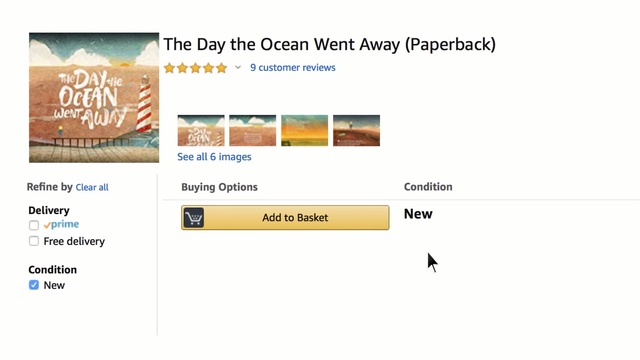This screenshot has width=640, height=360.
Task: Click the Free delivery label text
Action: (x=74, y=241)
